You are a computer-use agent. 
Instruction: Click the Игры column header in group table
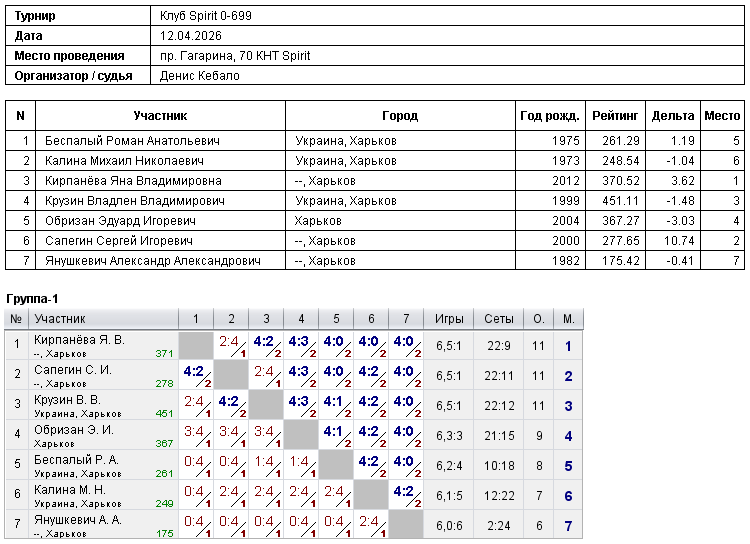pos(449,319)
